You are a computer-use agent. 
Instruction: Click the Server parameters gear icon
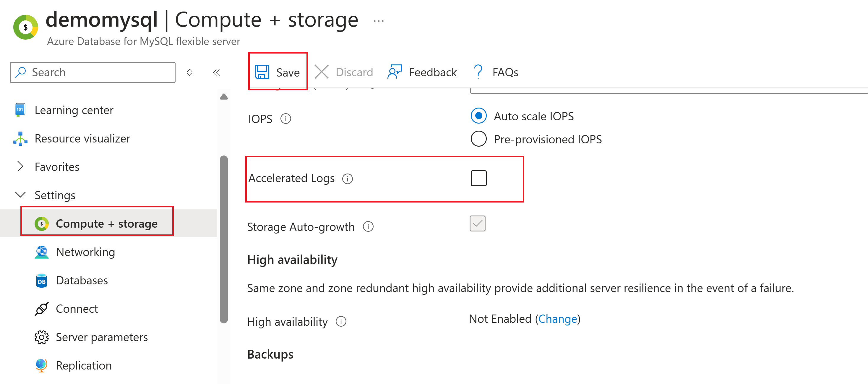click(41, 337)
